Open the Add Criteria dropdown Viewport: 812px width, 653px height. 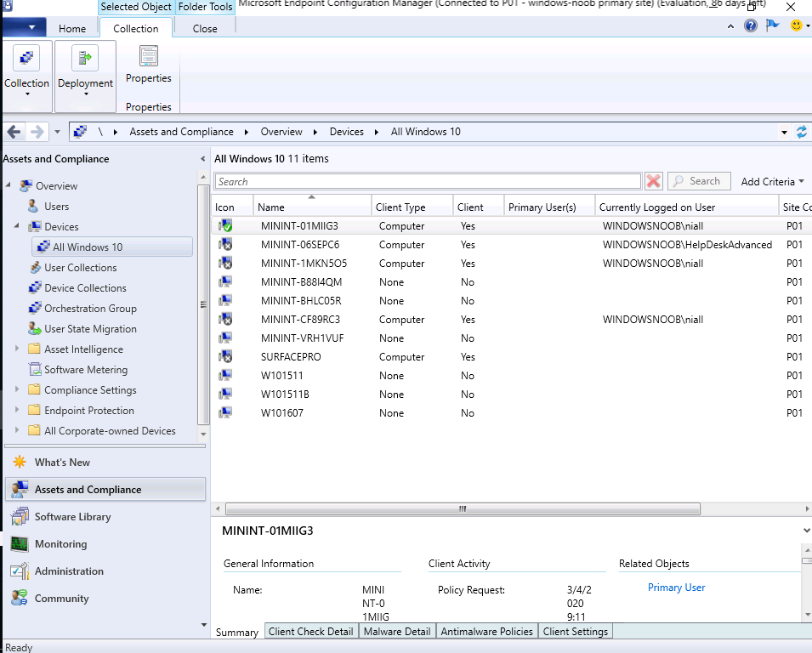pyautogui.click(x=772, y=182)
